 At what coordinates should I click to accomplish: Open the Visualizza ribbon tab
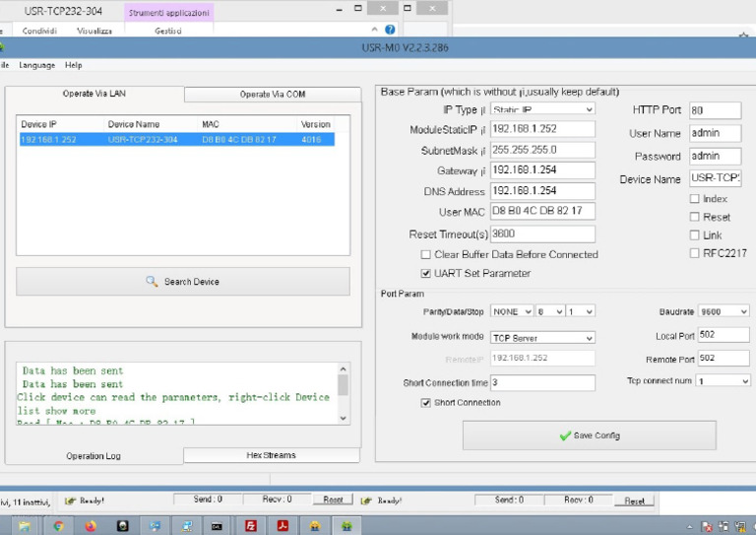pyautogui.click(x=94, y=31)
